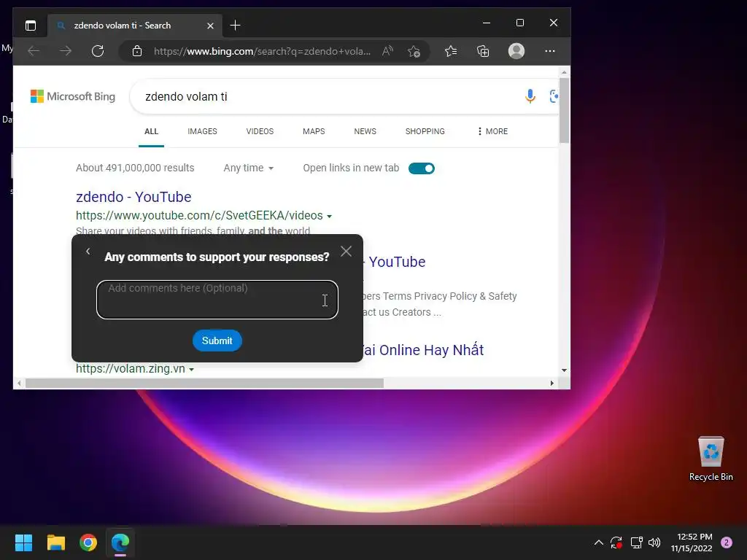Show hidden system tray icons

pos(599,542)
